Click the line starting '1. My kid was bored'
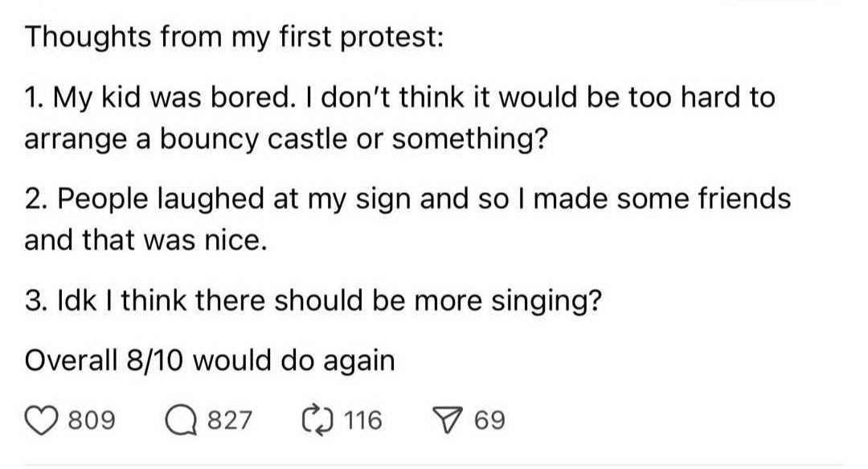This screenshot has width=868, height=469. (x=399, y=98)
